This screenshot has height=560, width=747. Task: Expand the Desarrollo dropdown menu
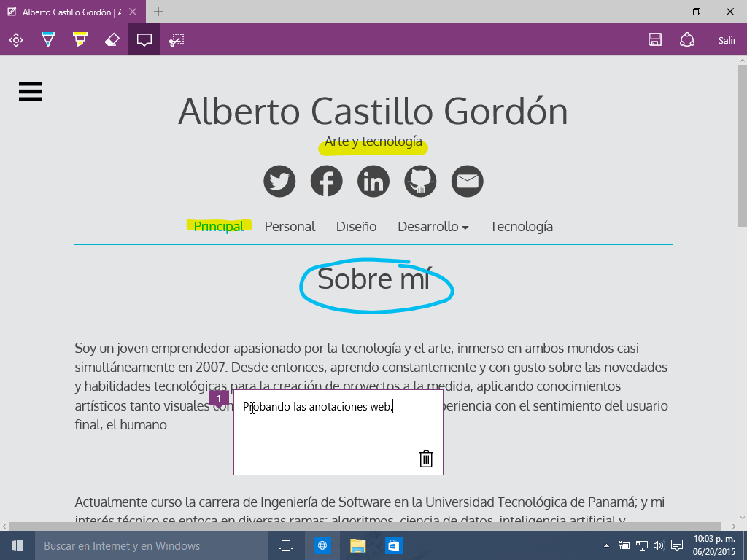(x=433, y=227)
